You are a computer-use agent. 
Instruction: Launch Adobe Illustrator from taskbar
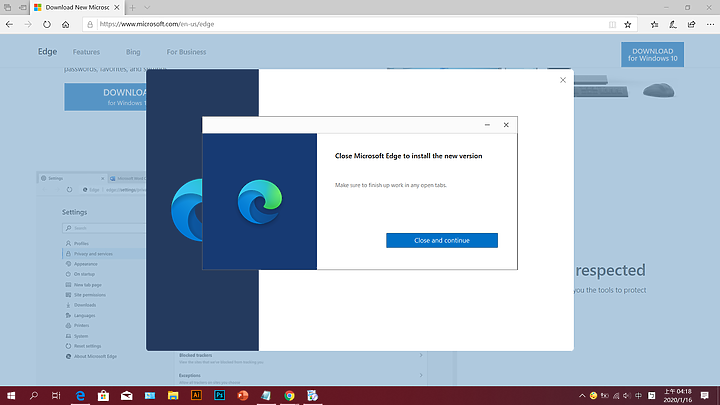pyautogui.click(x=196, y=395)
